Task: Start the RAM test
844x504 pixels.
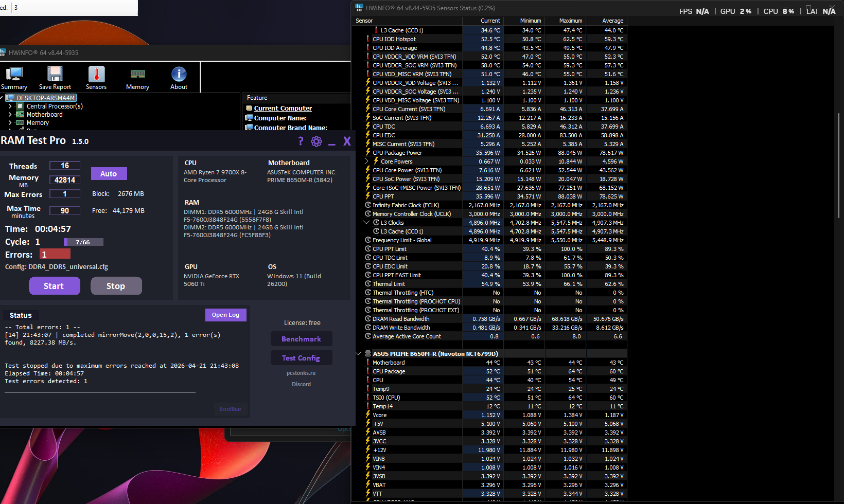Action: [54, 286]
